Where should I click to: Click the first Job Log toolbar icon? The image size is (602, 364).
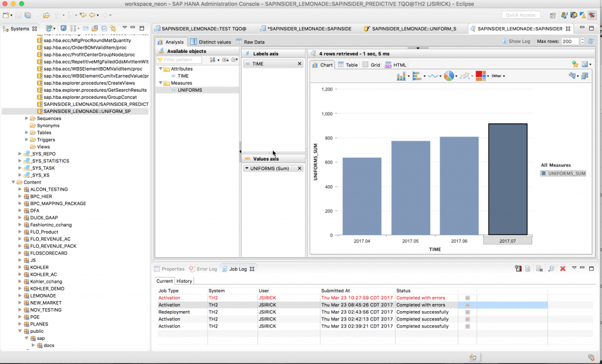519,269
